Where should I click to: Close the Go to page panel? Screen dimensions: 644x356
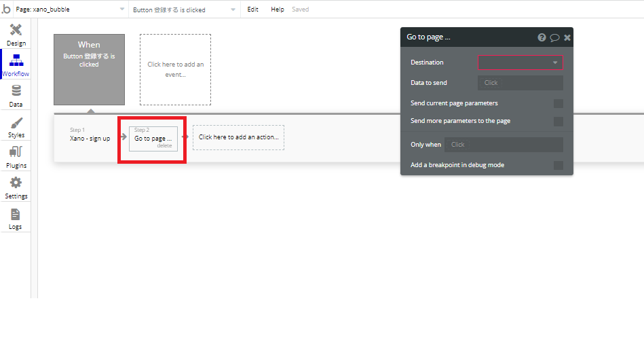coord(567,38)
